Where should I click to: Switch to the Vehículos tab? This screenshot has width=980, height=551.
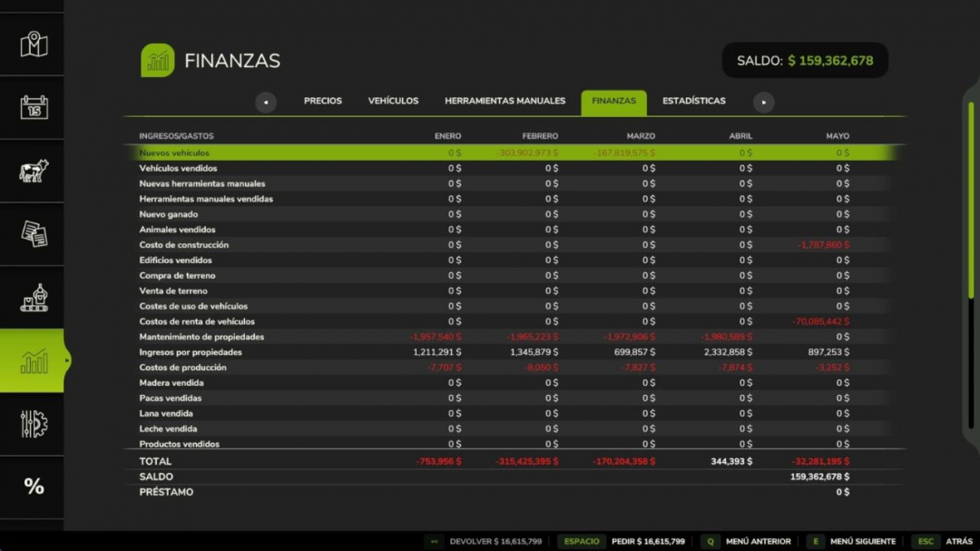(x=393, y=101)
